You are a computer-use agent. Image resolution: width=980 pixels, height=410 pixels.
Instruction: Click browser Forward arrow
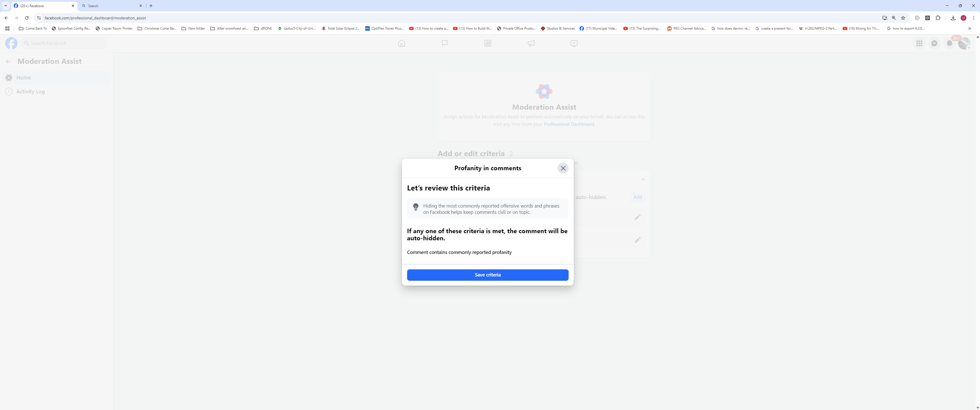(x=16, y=18)
